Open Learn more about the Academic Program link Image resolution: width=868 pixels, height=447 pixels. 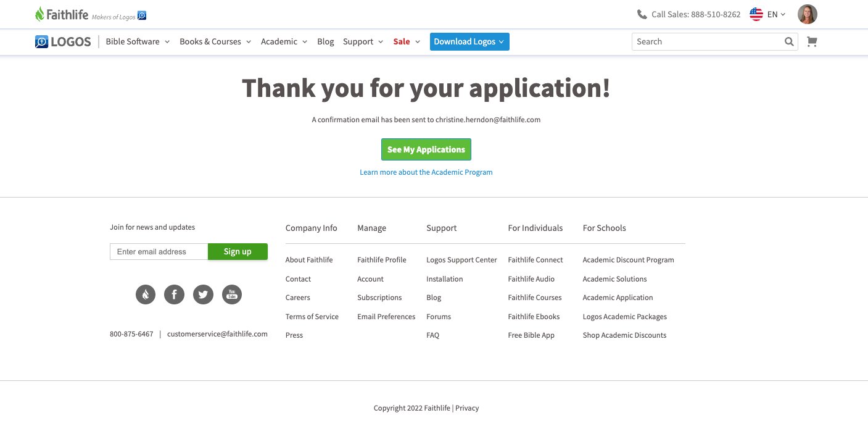point(426,172)
